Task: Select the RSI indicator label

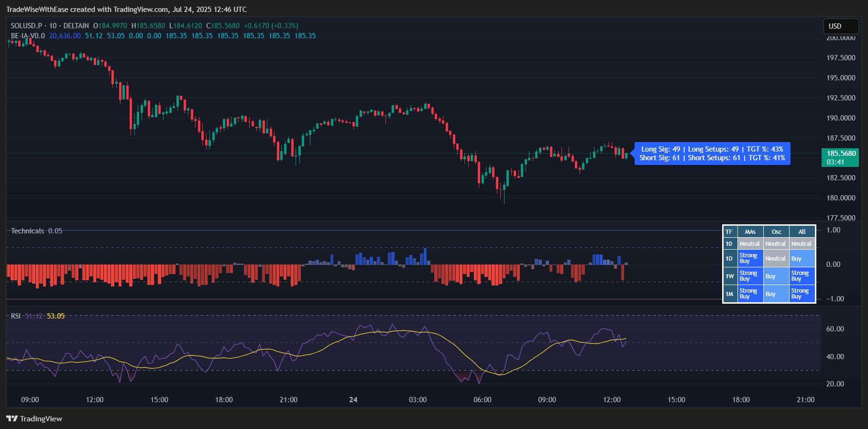Action: click(16, 316)
